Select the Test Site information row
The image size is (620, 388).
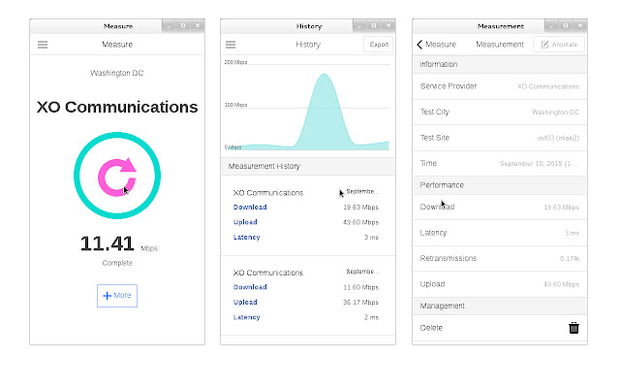click(x=500, y=138)
